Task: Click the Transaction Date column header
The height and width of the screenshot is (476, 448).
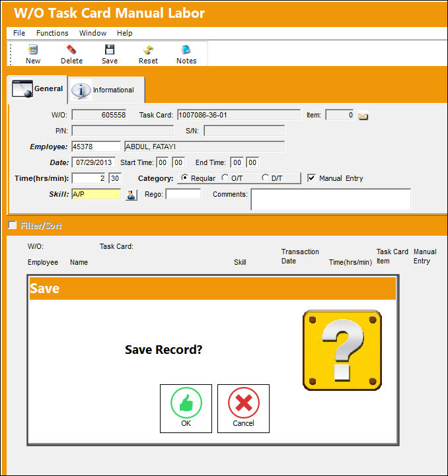Action: click(300, 256)
